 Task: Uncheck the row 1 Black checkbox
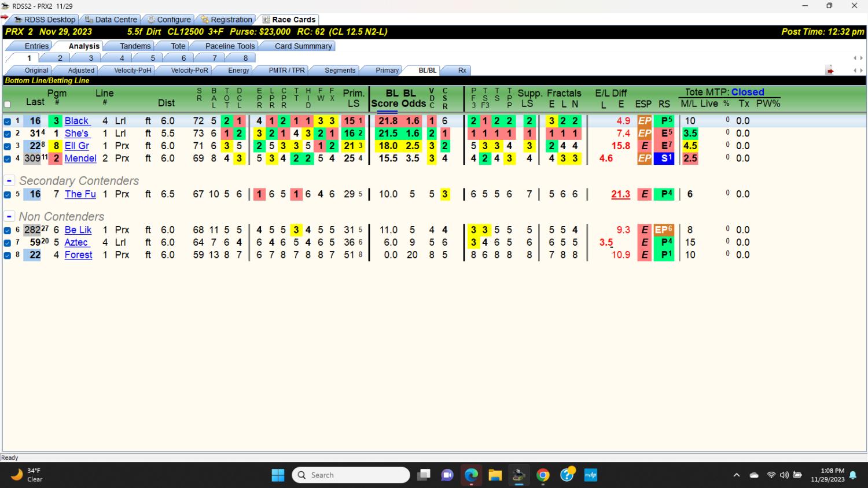8,121
